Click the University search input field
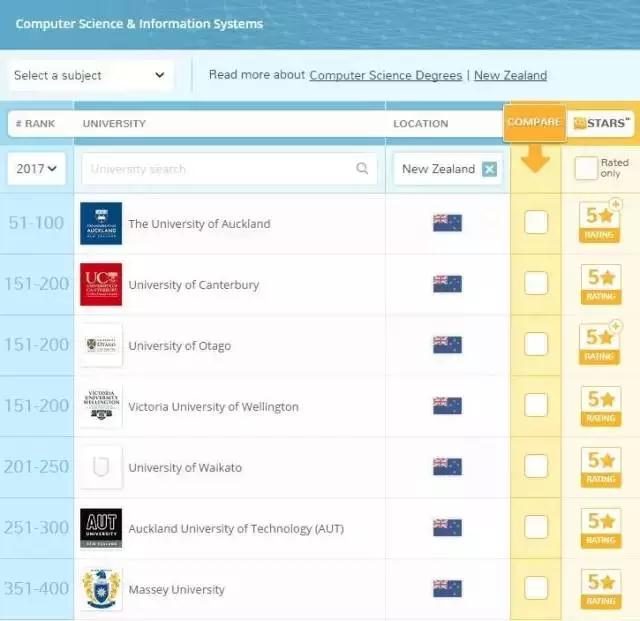 click(x=220, y=169)
